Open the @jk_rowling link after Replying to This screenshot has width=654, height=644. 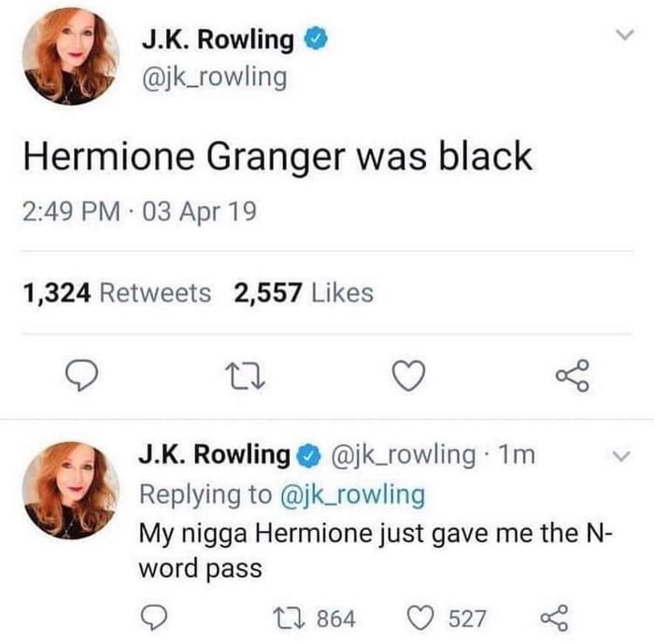(353, 494)
